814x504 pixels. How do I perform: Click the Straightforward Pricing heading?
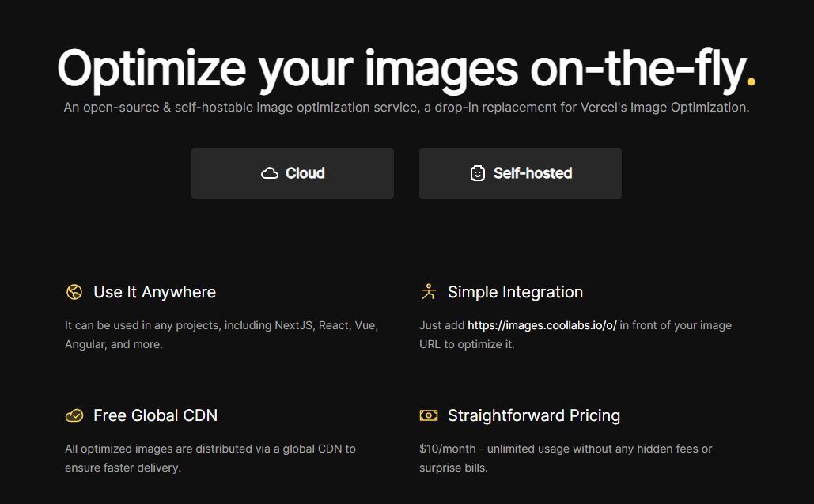pyautogui.click(x=533, y=415)
